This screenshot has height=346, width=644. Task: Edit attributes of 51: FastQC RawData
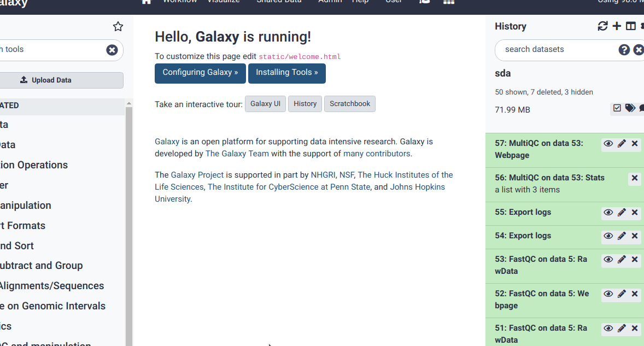point(622,329)
